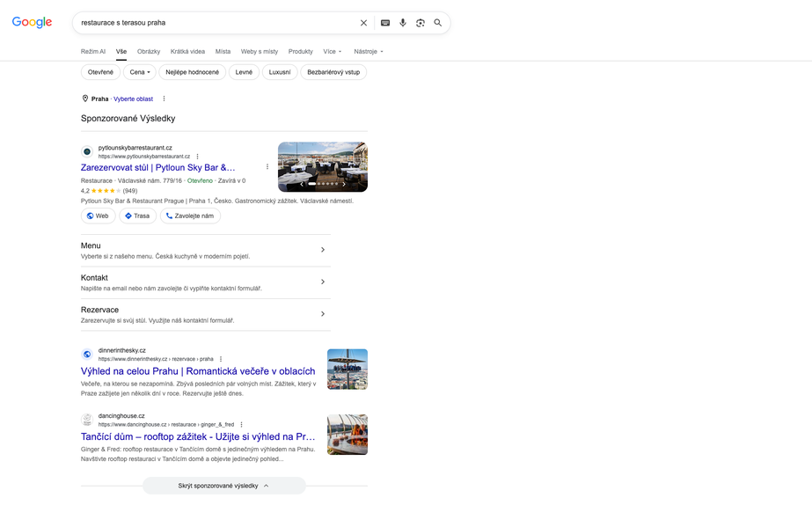Viewport: 812px width, 505px height.
Task: Click into the search text field
Action: (217, 23)
